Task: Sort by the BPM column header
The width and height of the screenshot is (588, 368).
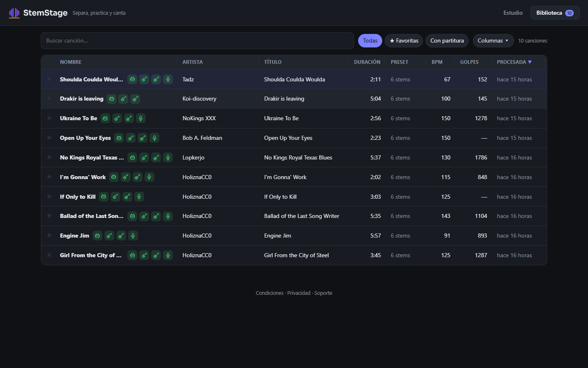Action: pos(437,62)
